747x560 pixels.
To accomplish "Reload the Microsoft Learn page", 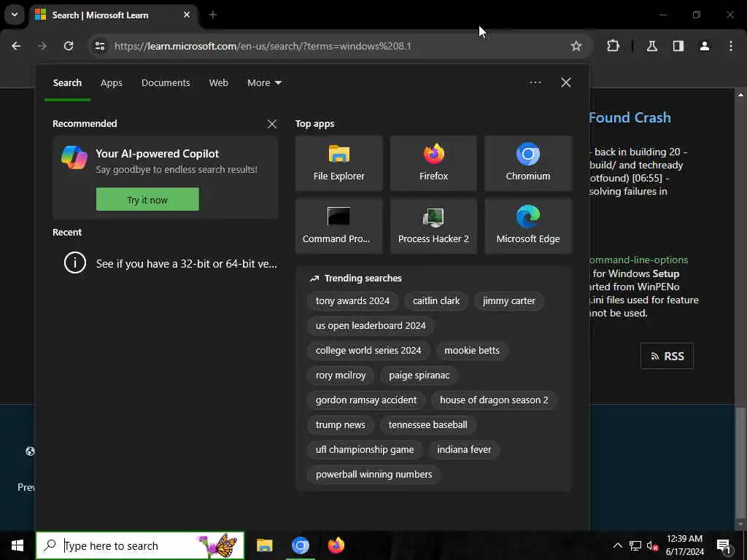I will [69, 46].
